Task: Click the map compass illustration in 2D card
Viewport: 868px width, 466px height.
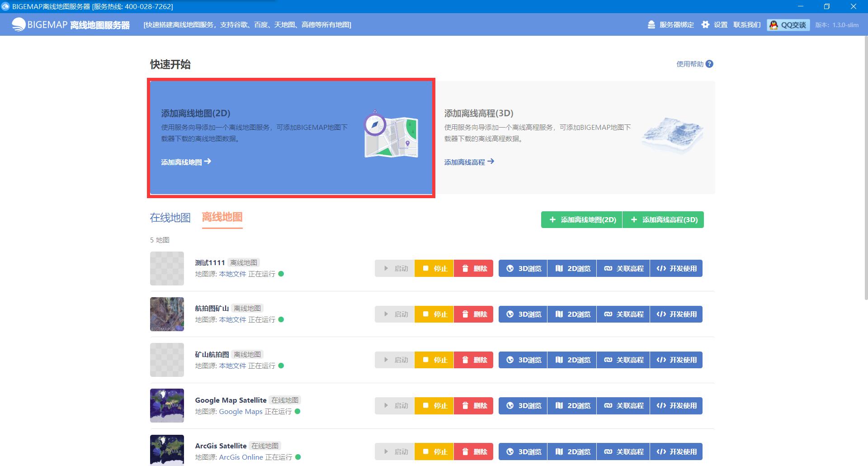Action: [x=391, y=134]
